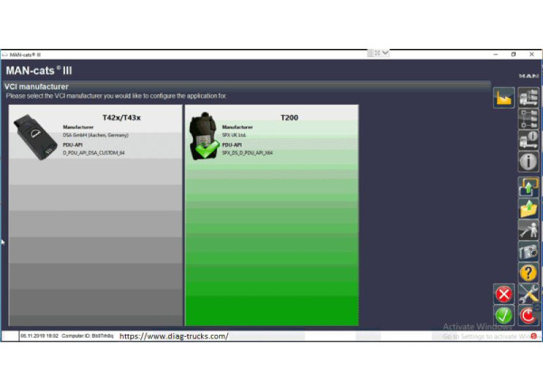Cancel with the red X button
543x392 pixels.
pos(504,292)
